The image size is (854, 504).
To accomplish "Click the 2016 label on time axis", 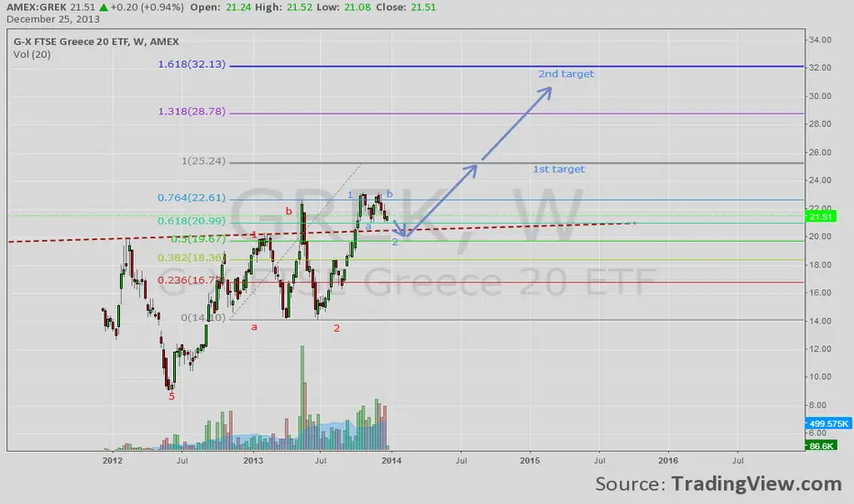I will pyautogui.click(x=668, y=460).
